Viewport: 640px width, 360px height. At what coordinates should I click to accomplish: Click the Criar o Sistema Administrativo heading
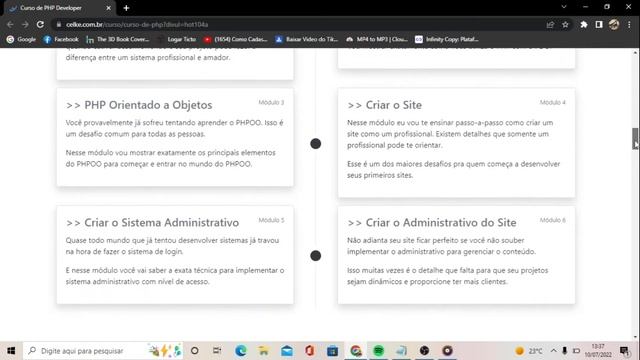[x=152, y=222]
